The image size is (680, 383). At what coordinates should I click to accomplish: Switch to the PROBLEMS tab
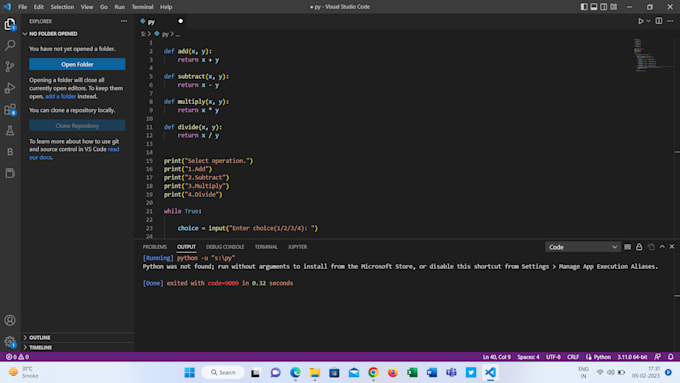tap(155, 247)
